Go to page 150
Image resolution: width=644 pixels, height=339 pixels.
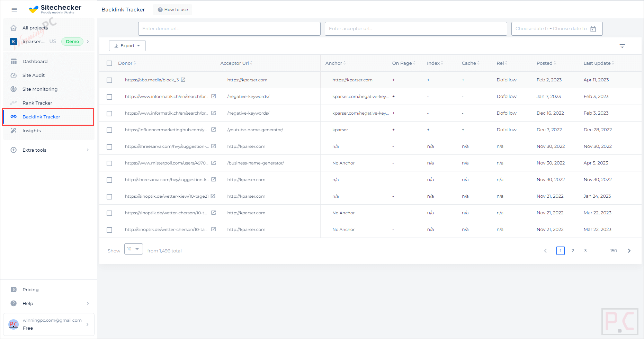tap(614, 251)
